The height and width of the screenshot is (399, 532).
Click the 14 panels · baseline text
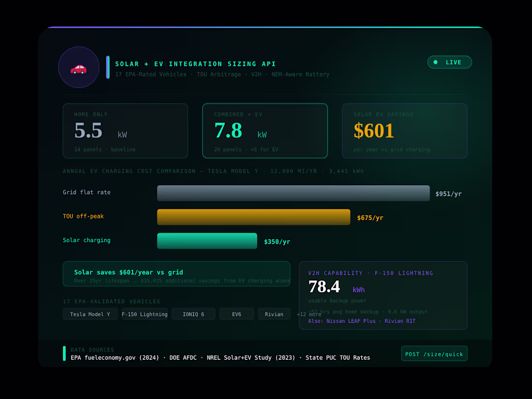coord(105,149)
